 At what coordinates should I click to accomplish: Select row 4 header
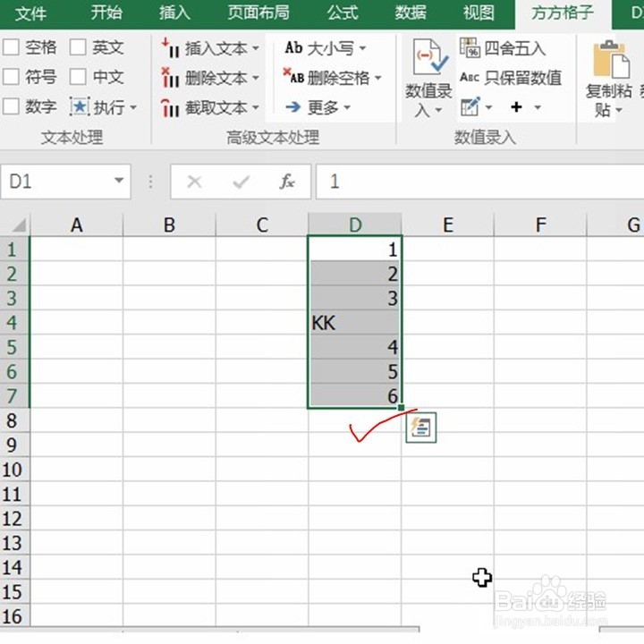[x=14, y=322]
